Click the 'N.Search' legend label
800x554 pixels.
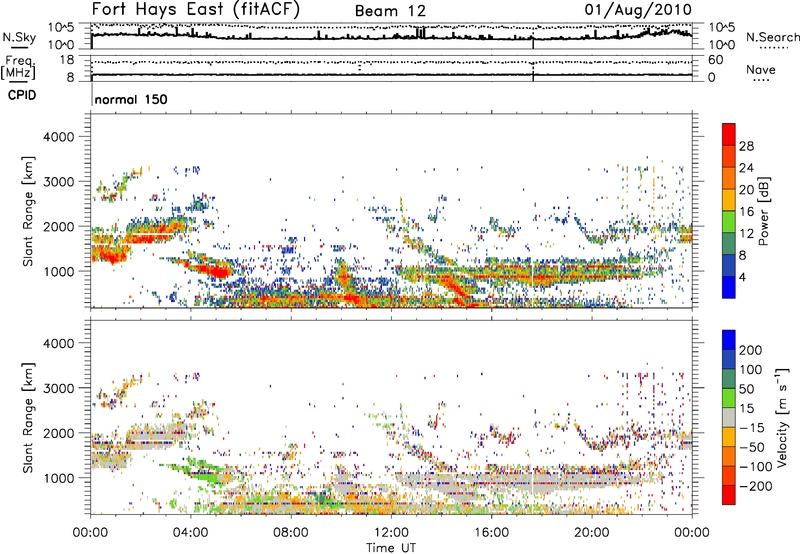[x=772, y=37]
